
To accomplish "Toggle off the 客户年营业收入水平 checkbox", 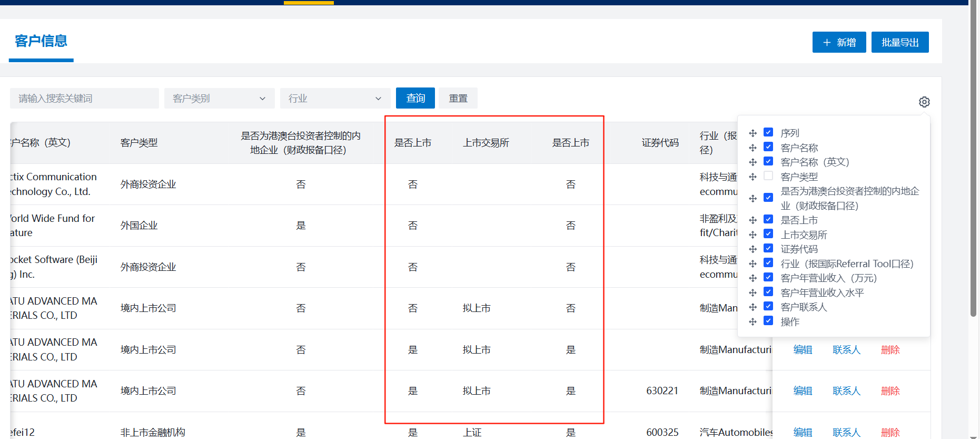I will pyautogui.click(x=768, y=292).
